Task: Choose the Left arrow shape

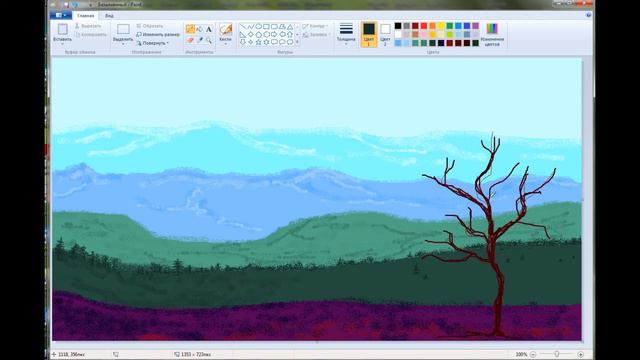Action: point(282,34)
